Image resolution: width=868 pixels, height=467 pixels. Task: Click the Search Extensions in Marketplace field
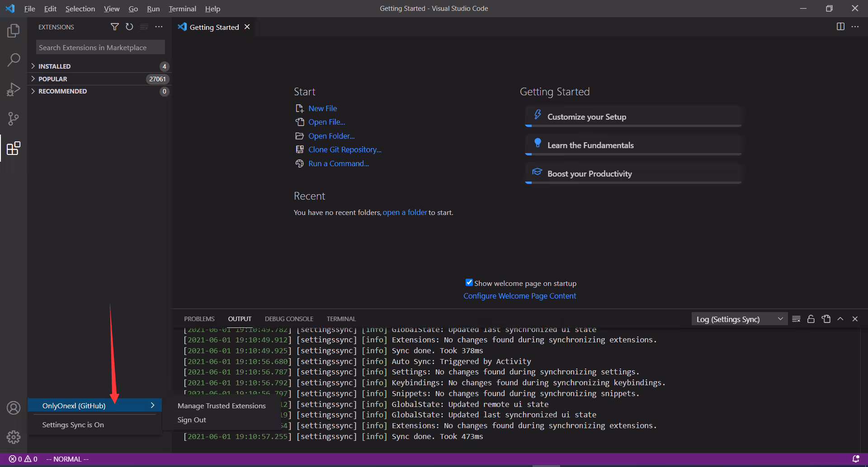(100, 47)
